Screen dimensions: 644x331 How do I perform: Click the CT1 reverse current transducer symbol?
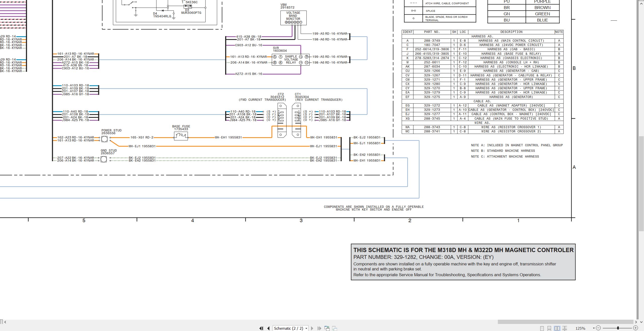point(297,120)
